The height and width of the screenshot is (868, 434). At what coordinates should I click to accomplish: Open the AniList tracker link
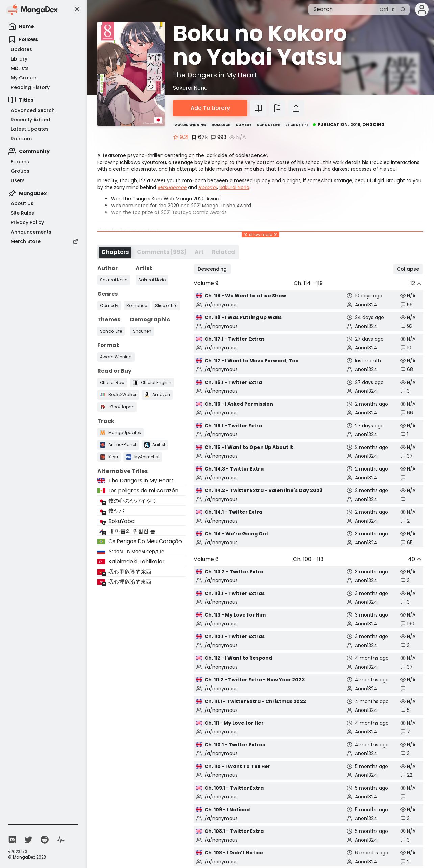pos(155,445)
